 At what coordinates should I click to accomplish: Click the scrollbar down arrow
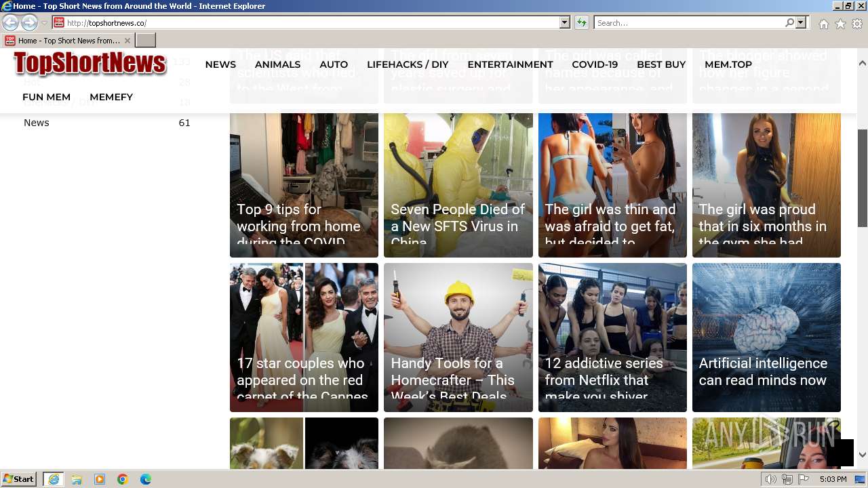point(863,455)
